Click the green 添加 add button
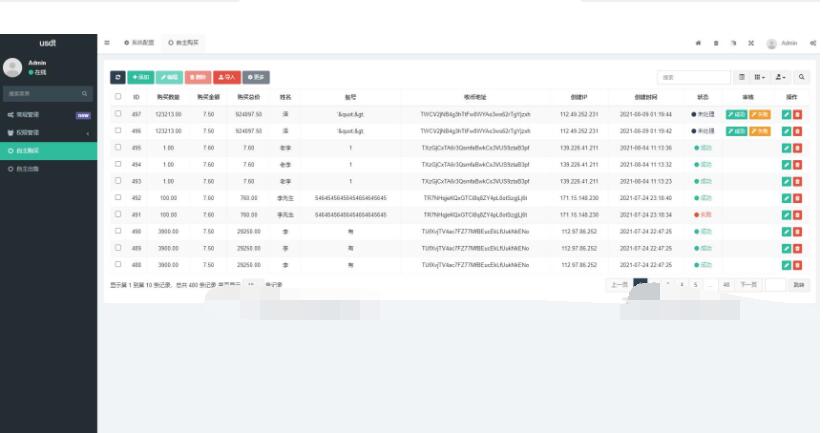The height and width of the screenshot is (433, 823). (x=140, y=77)
